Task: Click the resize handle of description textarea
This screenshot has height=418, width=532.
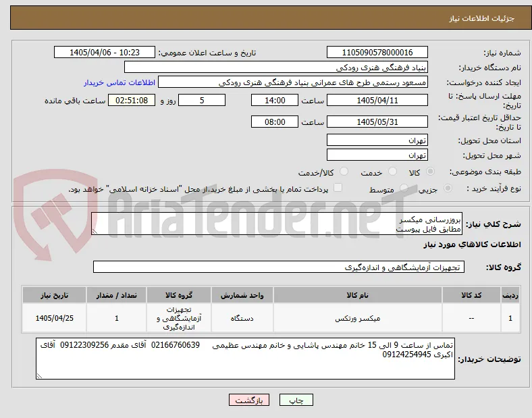Action: [95, 232]
